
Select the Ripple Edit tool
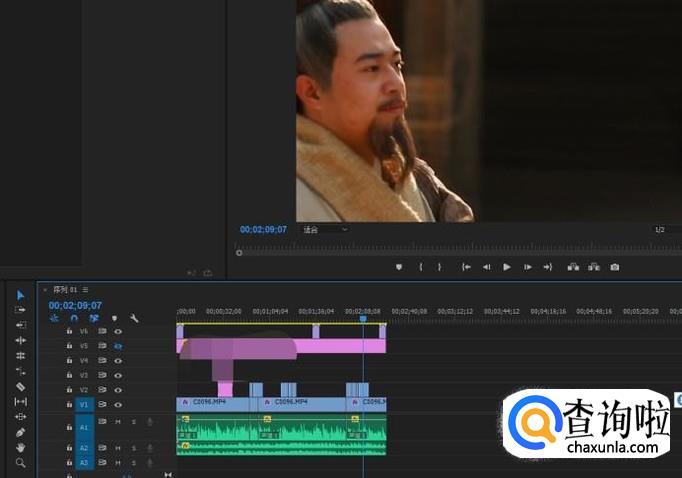click(x=21, y=325)
